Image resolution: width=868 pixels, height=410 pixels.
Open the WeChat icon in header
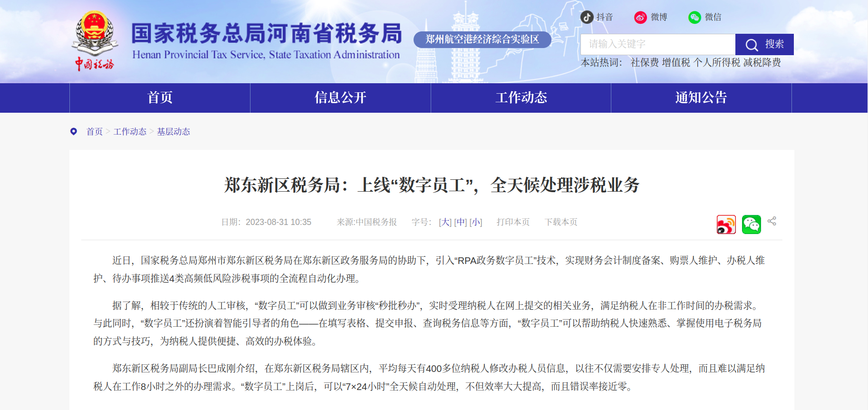[x=695, y=18]
